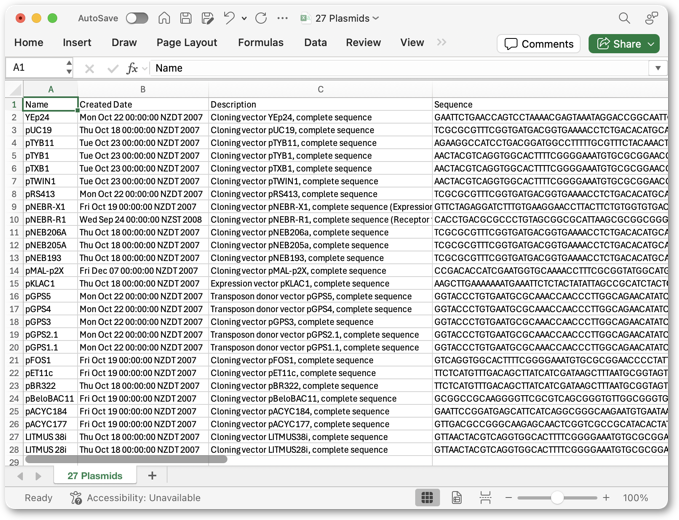Select the LITMUS 28i name cell
679x520 pixels.
point(50,449)
